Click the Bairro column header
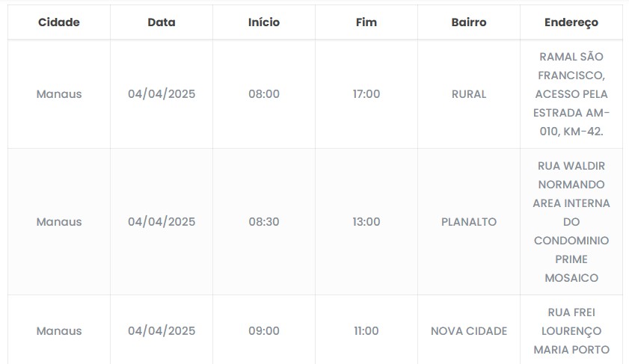Viewport: 629px width, 364px height. click(x=469, y=22)
